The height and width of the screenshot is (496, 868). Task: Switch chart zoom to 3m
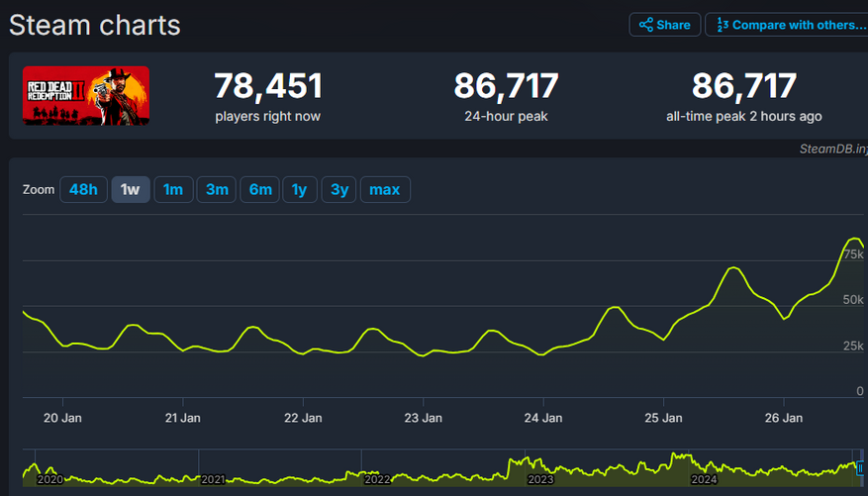(217, 189)
